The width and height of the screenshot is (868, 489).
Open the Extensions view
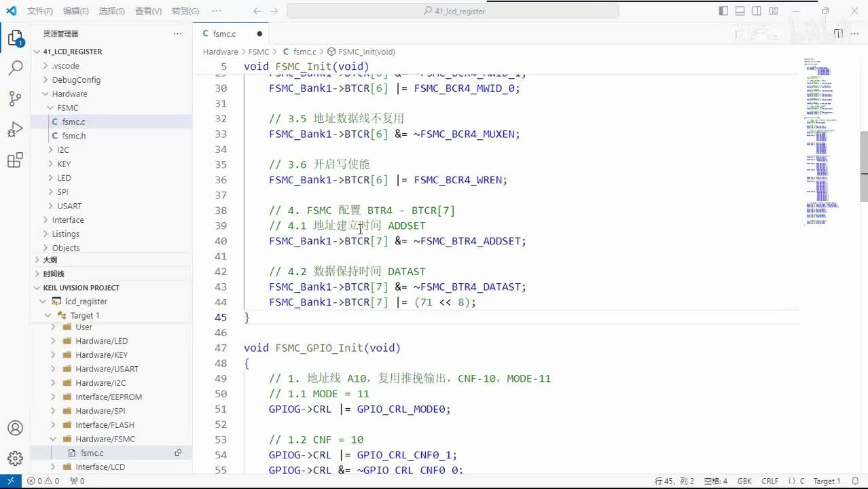pos(15,160)
